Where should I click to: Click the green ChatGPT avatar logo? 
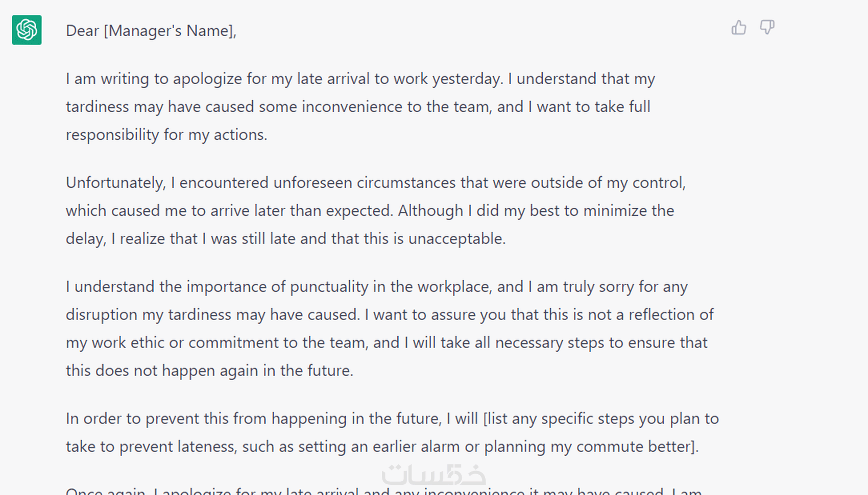[x=27, y=30]
